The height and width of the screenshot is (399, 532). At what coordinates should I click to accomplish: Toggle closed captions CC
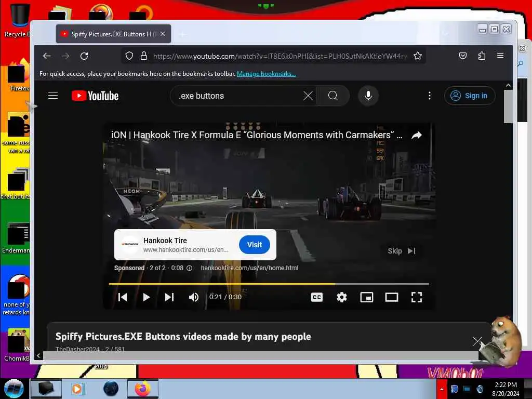[317, 297]
